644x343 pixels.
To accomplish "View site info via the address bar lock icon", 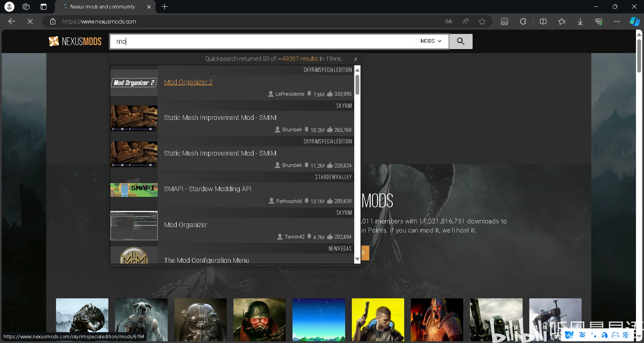I will [52, 22].
